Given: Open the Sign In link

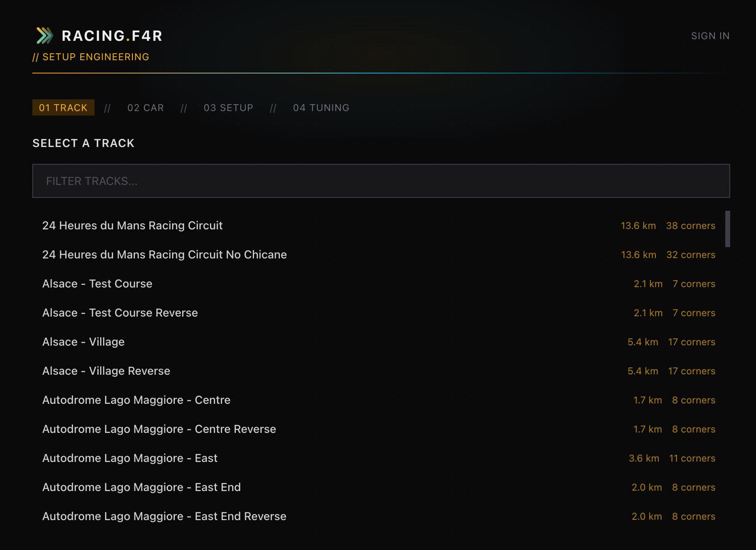Looking at the screenshot, I should click(710, 36).
